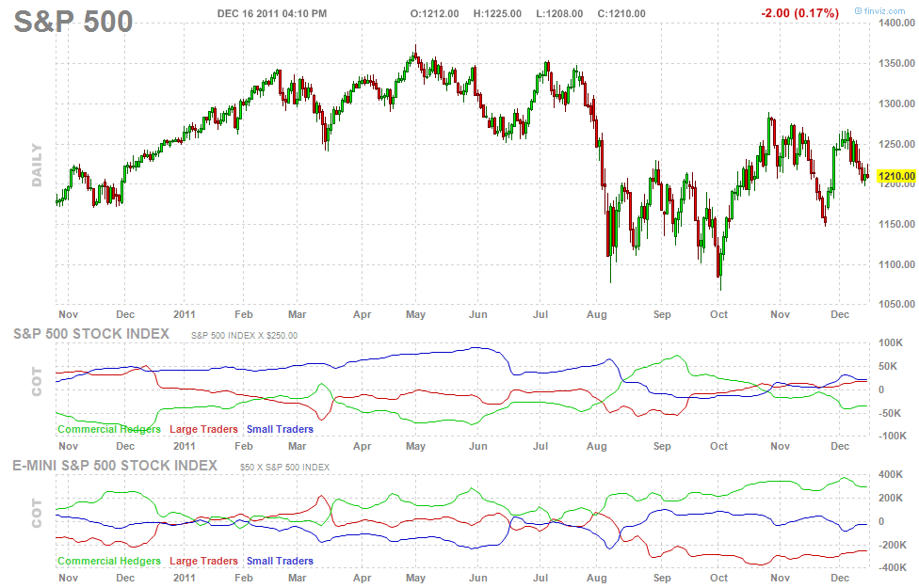
Task: Click the COT label beside S&P 500 Stock Index panel
Action: (37, 382)
